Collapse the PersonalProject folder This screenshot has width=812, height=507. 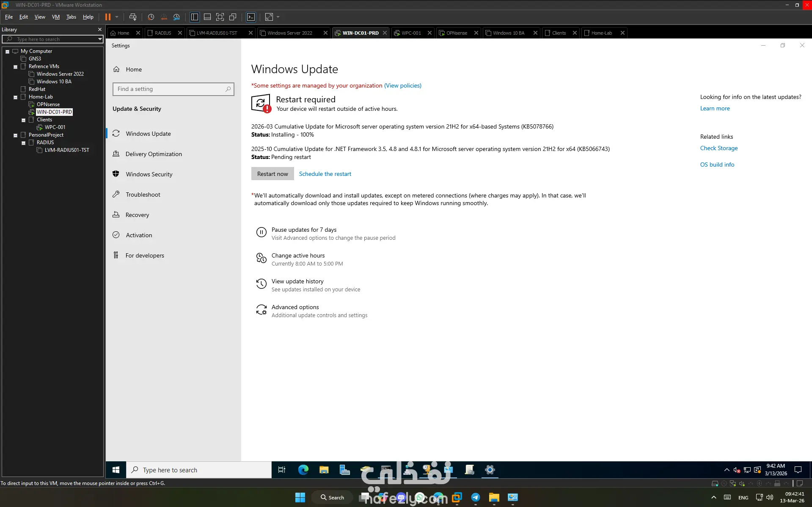point(15,135)
